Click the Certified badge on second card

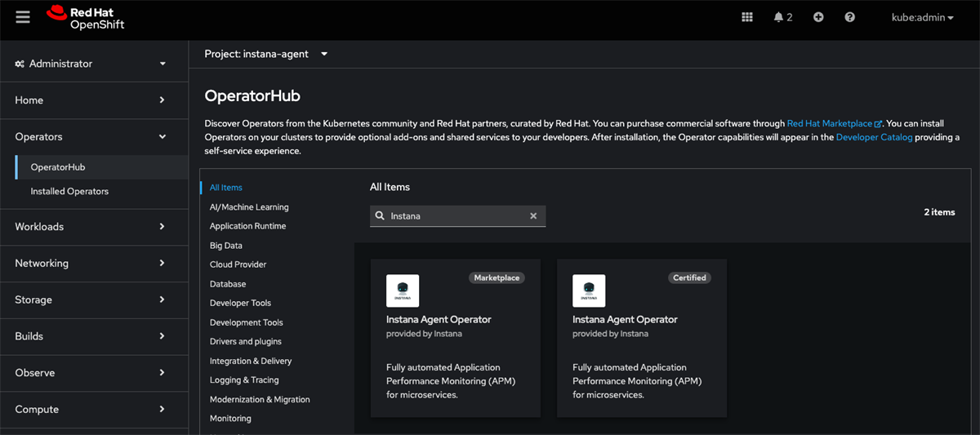tap(689, 277)
